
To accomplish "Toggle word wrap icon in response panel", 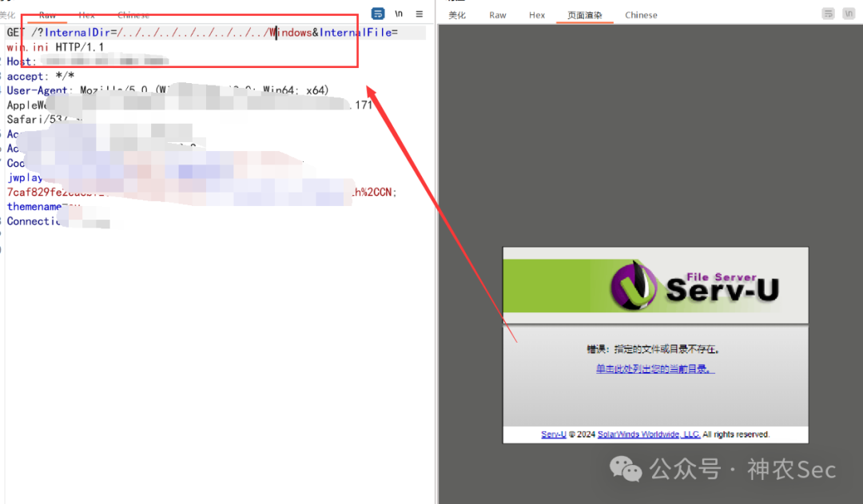I will (x=829, y=14).
